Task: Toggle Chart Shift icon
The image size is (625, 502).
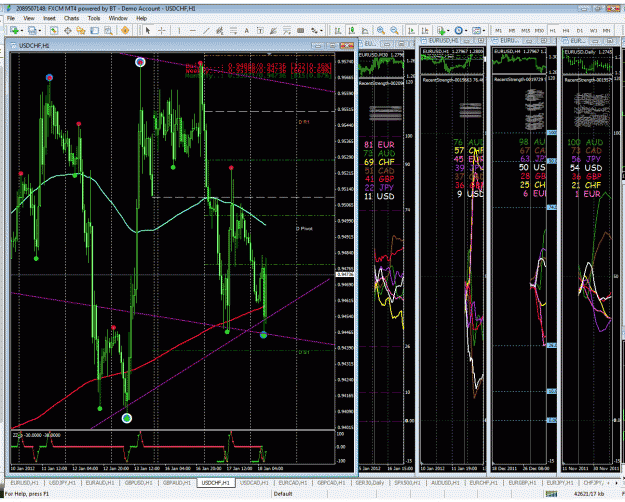Action: 425,30
